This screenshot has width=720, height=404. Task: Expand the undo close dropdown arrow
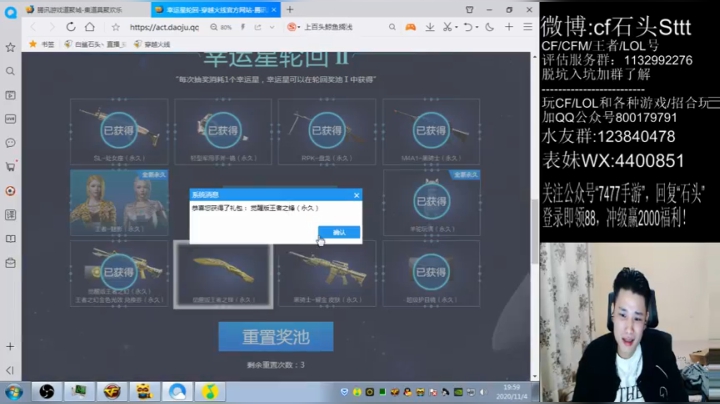(477, 28)
